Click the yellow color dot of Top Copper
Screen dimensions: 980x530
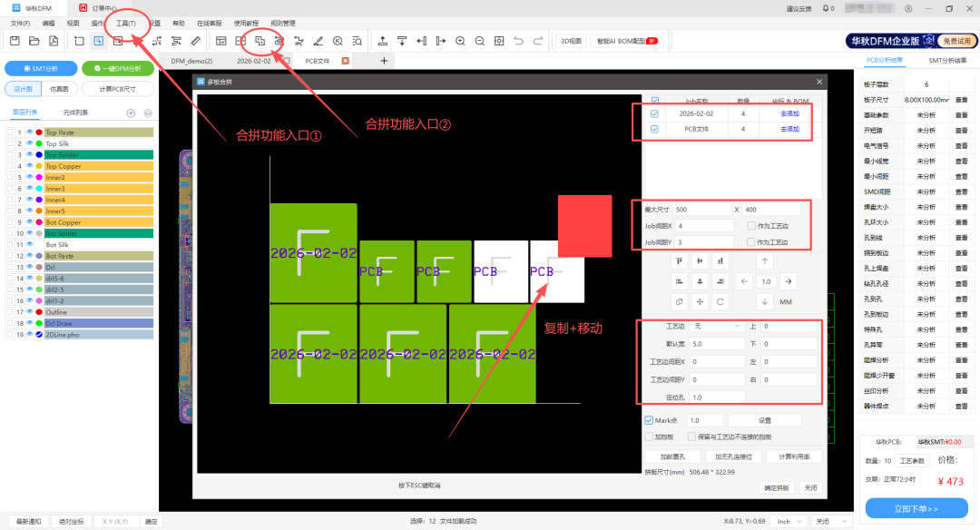click(x=39, y=166)
